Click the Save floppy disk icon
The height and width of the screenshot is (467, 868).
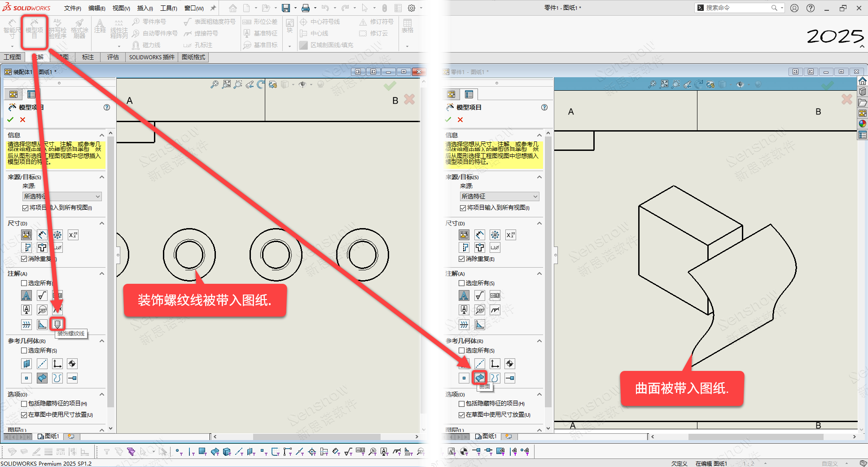(x=285, y=8)
